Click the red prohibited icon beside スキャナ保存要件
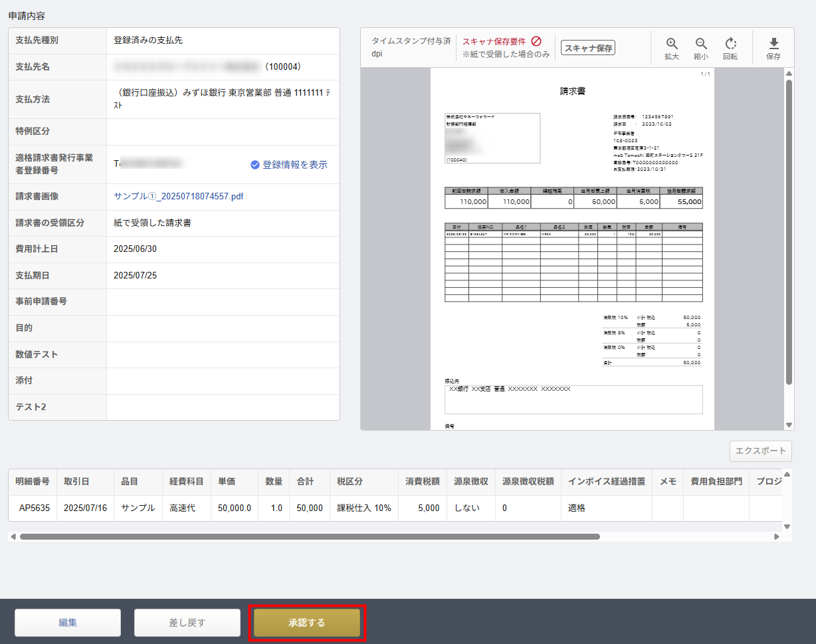The height and width of the screenshot is (644, 816). pyautogui.click(x=536, y=41)
